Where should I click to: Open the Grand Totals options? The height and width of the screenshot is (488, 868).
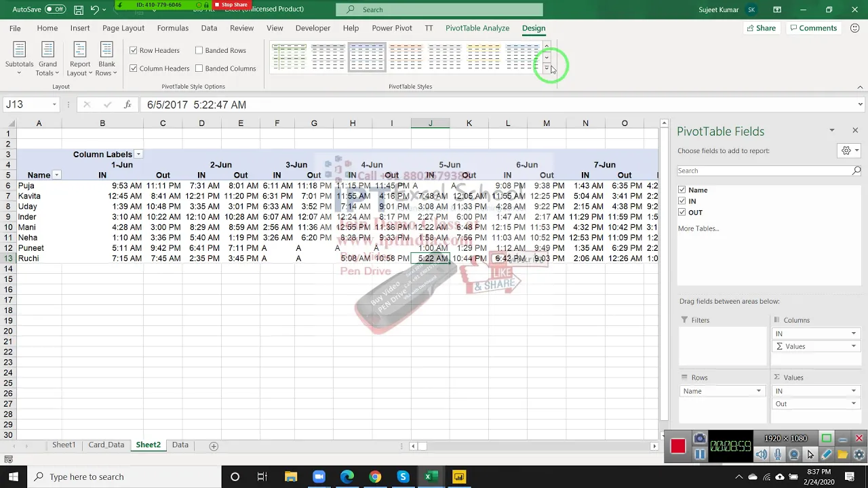tap(47, 58)
